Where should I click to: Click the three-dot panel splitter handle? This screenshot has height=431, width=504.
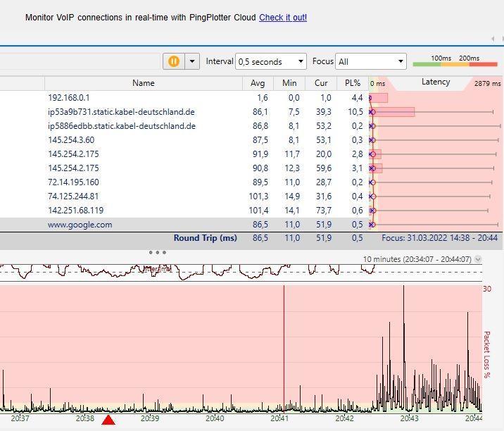158,252
